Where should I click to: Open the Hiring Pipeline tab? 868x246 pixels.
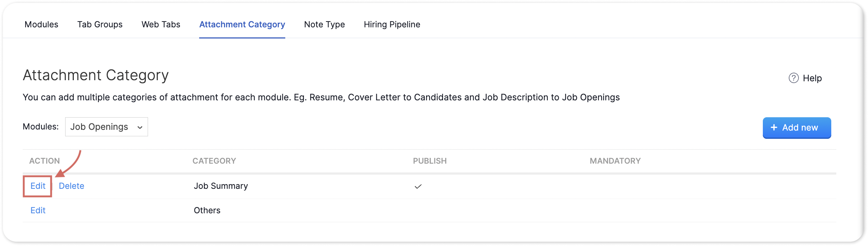[x=392, y=24]
